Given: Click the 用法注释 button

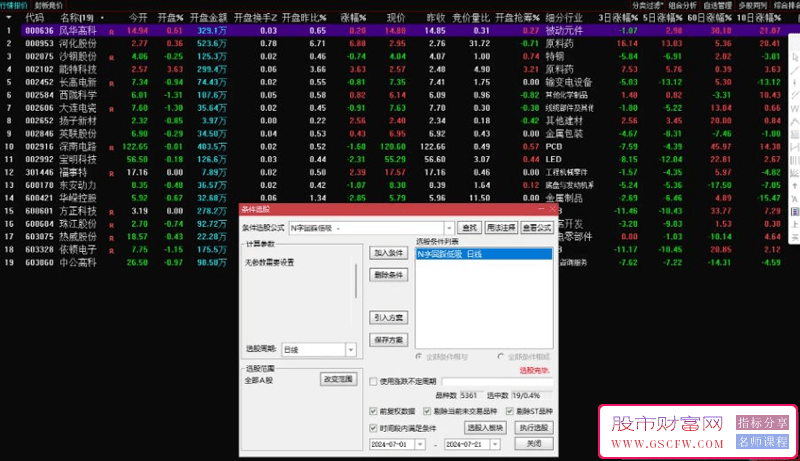Looking at the screenshot, I should coord(501,228).
